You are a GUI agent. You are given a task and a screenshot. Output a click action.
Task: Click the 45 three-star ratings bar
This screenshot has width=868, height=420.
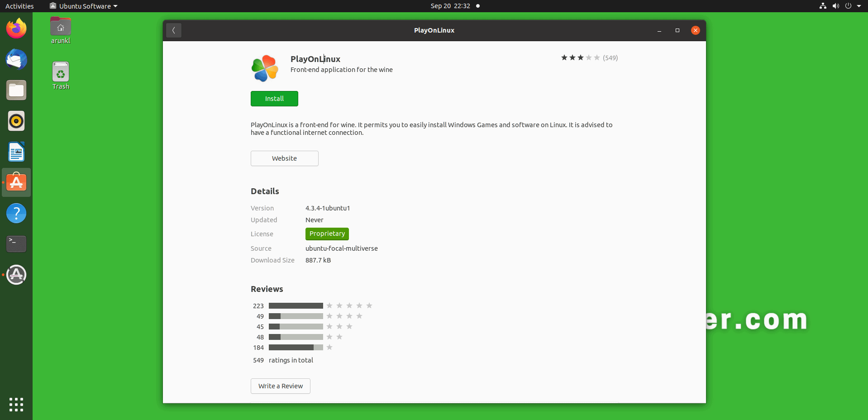coord(296,327)
